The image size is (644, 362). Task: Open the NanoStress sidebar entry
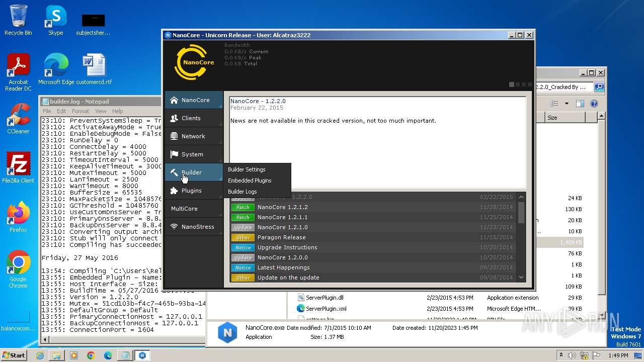tap(194, 227)
